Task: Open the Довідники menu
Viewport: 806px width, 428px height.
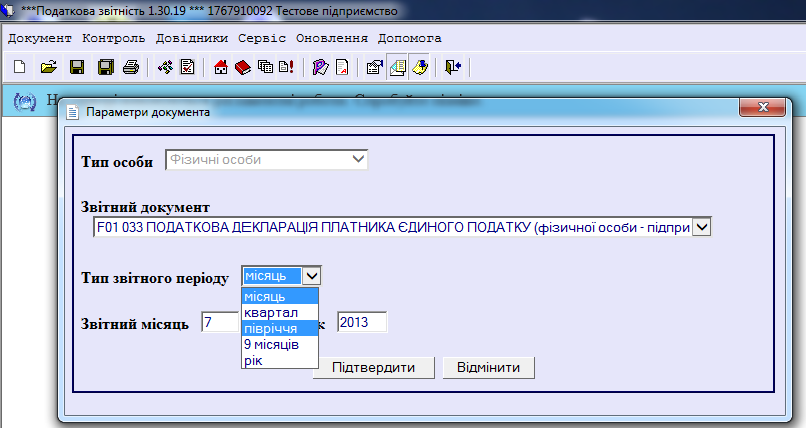Action: click(194, 38)
